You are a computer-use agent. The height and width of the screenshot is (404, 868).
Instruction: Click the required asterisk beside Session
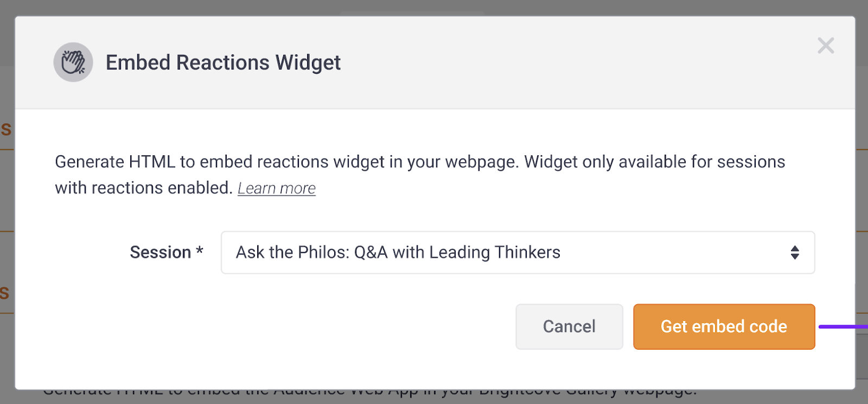tap(200, 251)
